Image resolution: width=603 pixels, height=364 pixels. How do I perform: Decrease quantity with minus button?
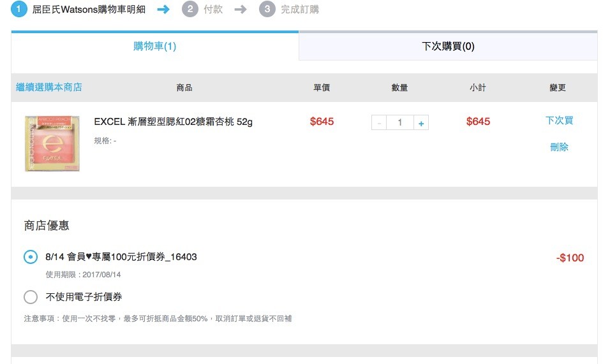[379, 122]
